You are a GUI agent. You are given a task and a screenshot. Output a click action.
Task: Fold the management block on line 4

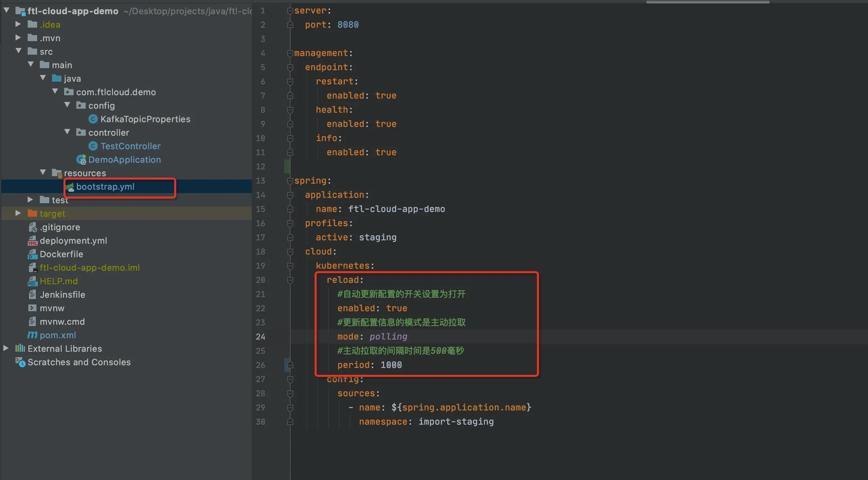290,53
